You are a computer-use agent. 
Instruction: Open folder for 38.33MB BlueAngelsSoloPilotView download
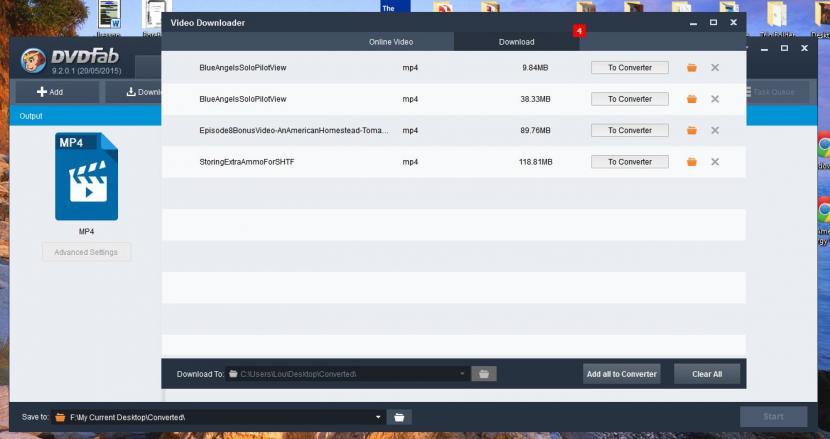691,99
